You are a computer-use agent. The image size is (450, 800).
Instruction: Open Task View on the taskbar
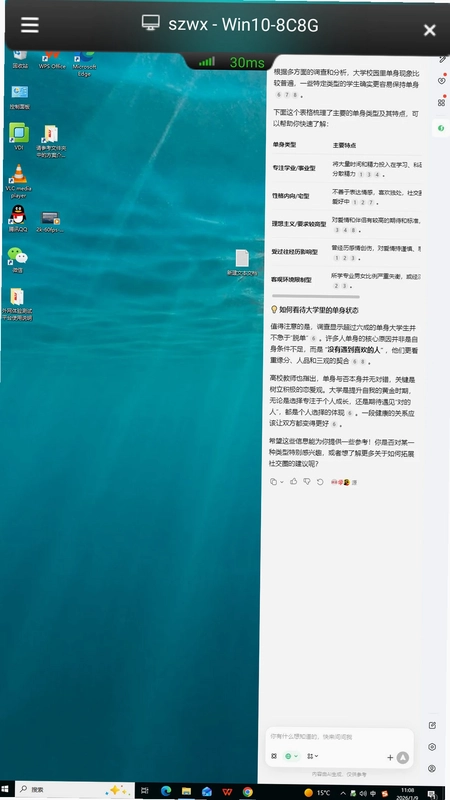[144, 790]
